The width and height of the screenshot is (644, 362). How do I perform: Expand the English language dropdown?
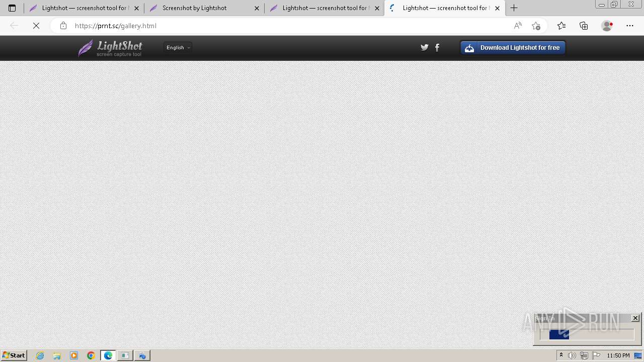pyautogui.click(x=178, y=48)
